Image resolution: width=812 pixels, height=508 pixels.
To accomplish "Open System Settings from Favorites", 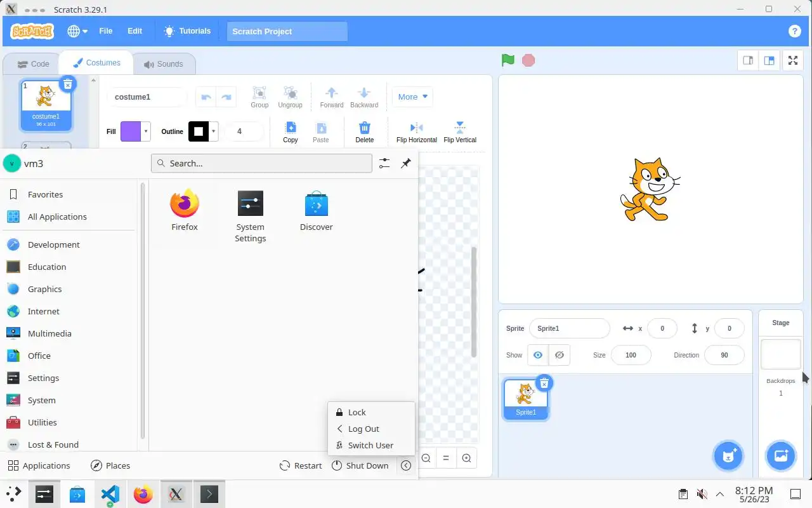I will coord(251,217).
